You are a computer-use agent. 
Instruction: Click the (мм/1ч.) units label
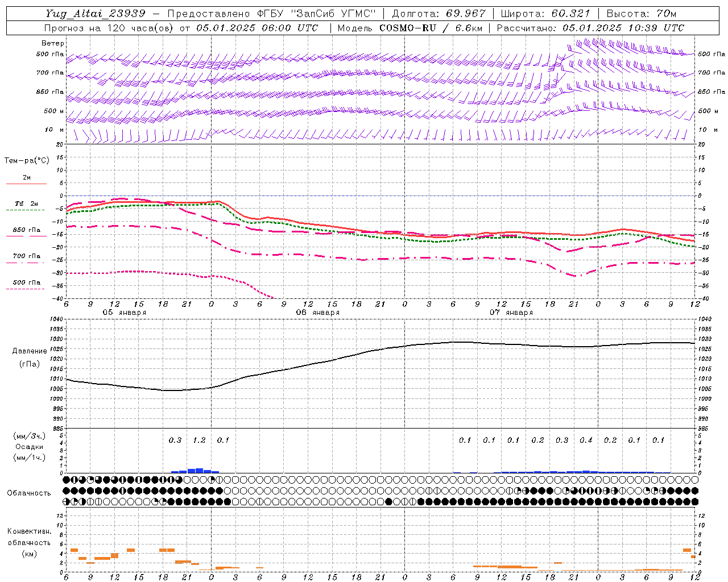click(29, 458)
